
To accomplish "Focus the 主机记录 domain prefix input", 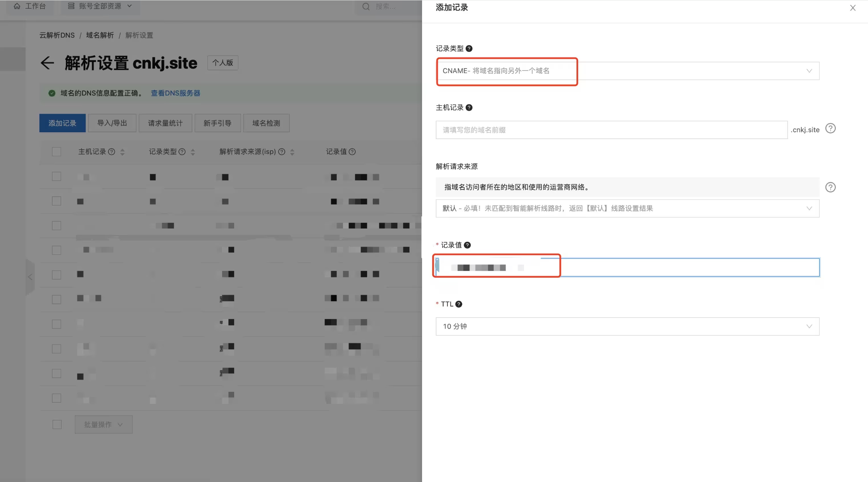I will pos(611,130).
